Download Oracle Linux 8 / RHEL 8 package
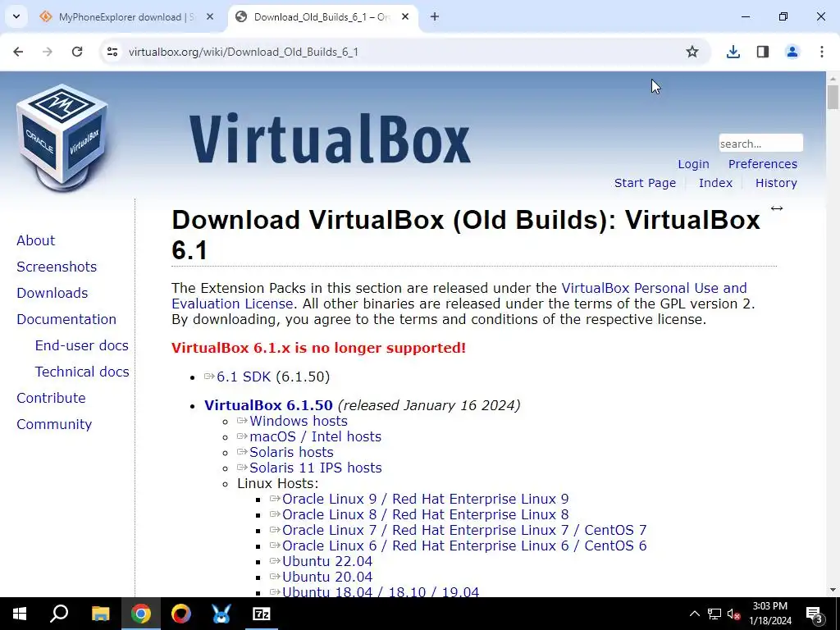The width and height of the screenshot is (840, 630). [x=426, y=514]
